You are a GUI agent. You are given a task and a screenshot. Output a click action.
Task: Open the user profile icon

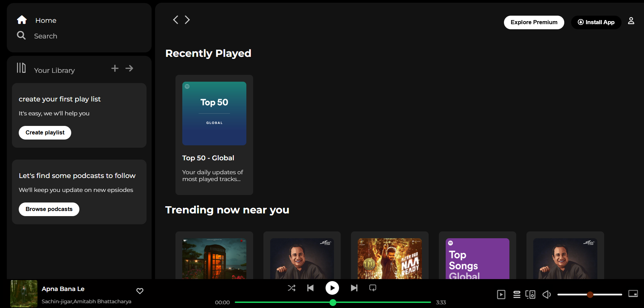coord(631,21)
